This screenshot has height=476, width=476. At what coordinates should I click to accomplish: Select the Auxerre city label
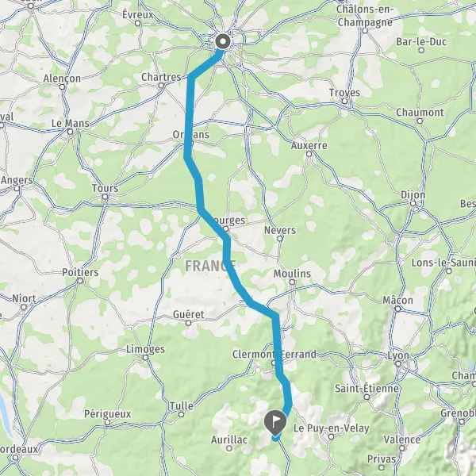[309, 145]
